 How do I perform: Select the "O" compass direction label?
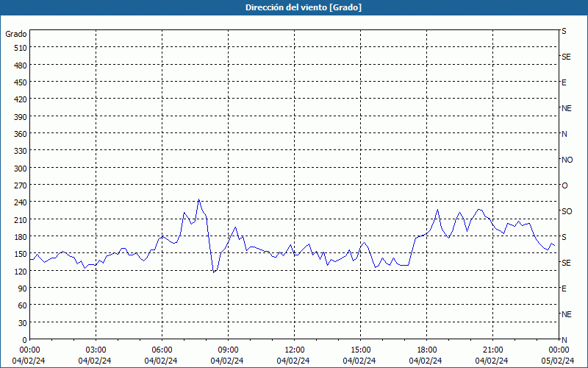pyautogui.click(x=564, y=185)
